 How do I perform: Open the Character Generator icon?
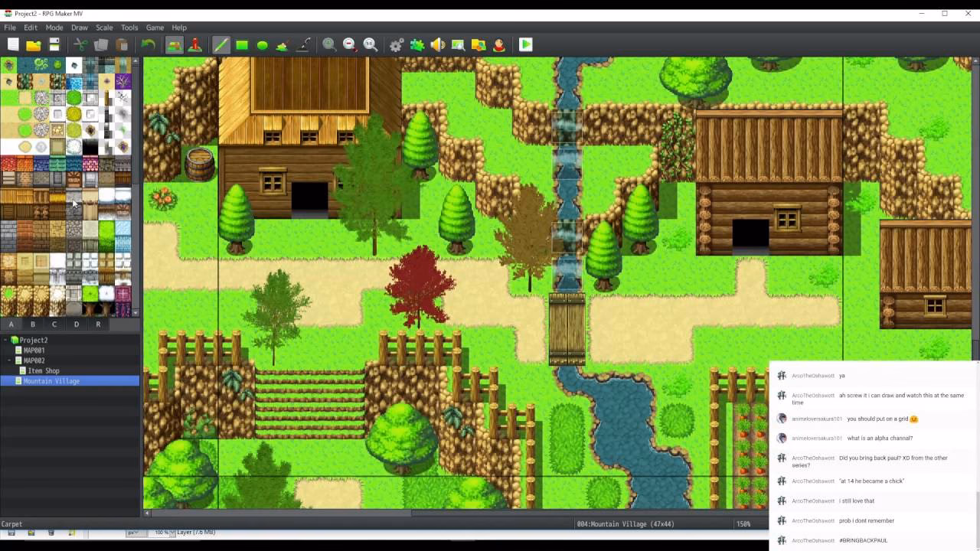pyautogui.click(x=499, y=45)
